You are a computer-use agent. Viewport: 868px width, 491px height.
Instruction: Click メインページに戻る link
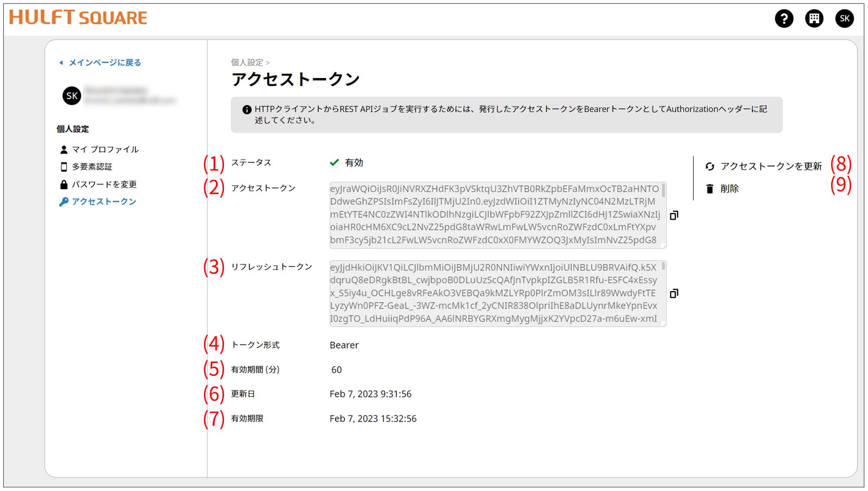tap(104, 63)
